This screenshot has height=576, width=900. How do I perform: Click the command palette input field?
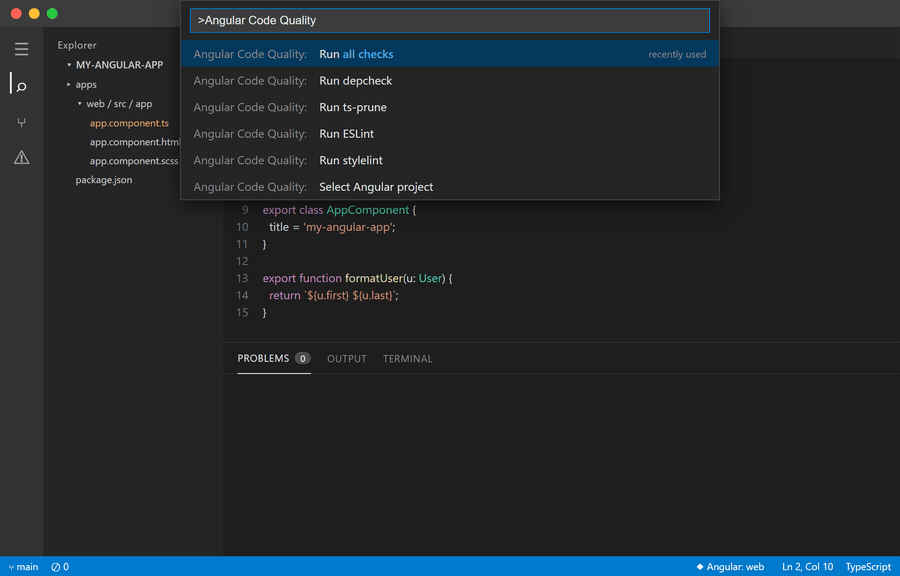[x=450, y=21]
